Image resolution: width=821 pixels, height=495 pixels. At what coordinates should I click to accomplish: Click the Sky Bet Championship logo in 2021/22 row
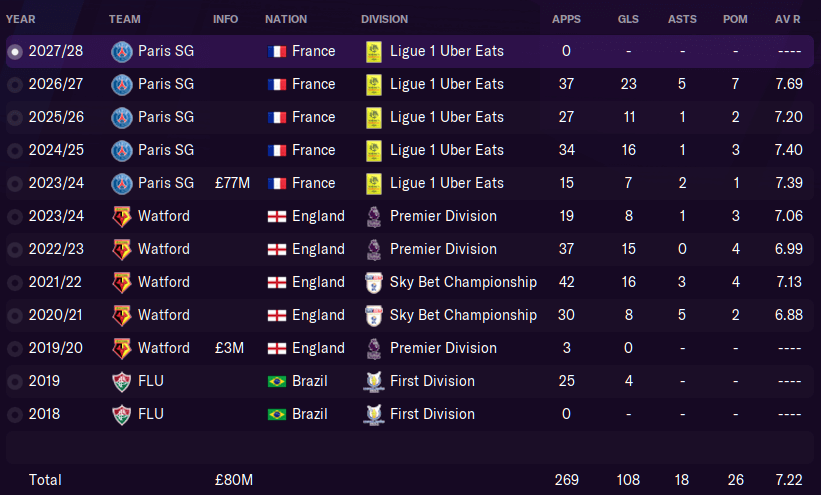tap(374, 282)
